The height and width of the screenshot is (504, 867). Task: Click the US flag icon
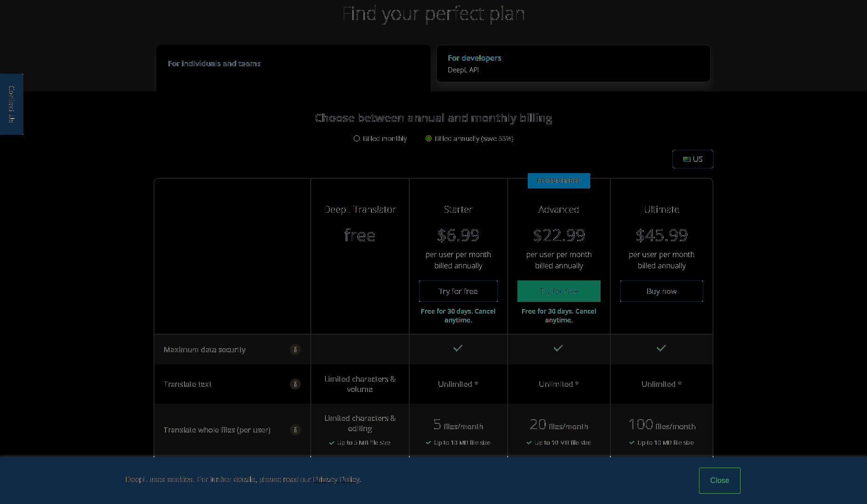pos(686,159)
